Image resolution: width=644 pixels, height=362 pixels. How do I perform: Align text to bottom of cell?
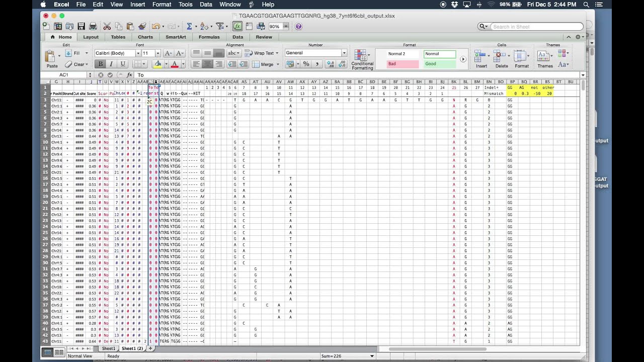219,53
